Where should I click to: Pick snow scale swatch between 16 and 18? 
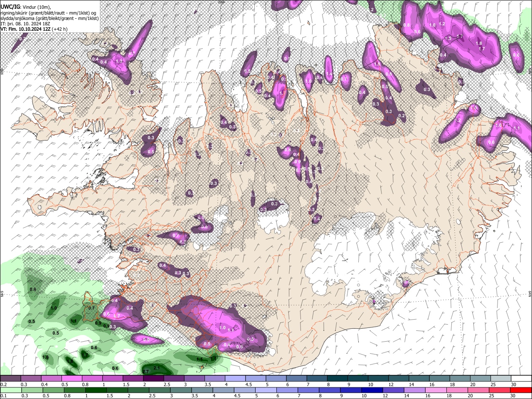(x=440, y=379)
